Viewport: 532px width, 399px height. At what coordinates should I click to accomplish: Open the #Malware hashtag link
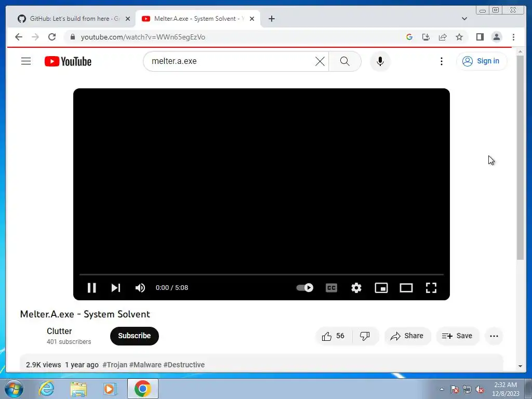[145, 365]
